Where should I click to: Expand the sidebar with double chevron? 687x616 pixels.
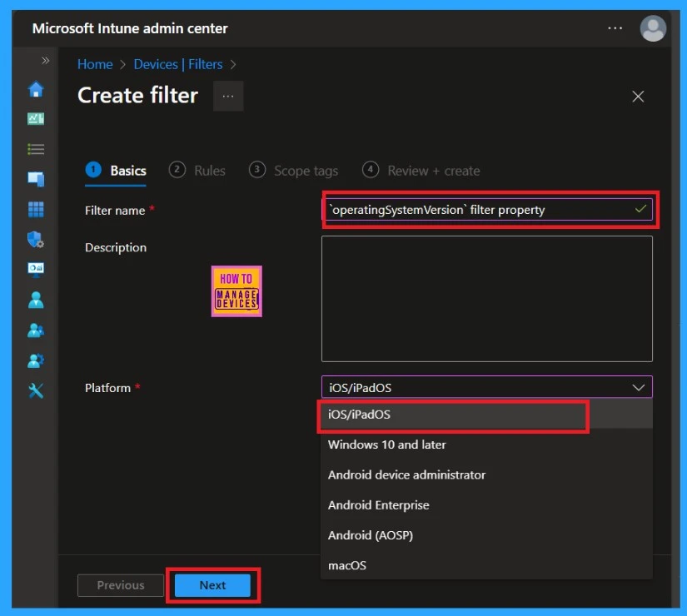coord(46,61)
